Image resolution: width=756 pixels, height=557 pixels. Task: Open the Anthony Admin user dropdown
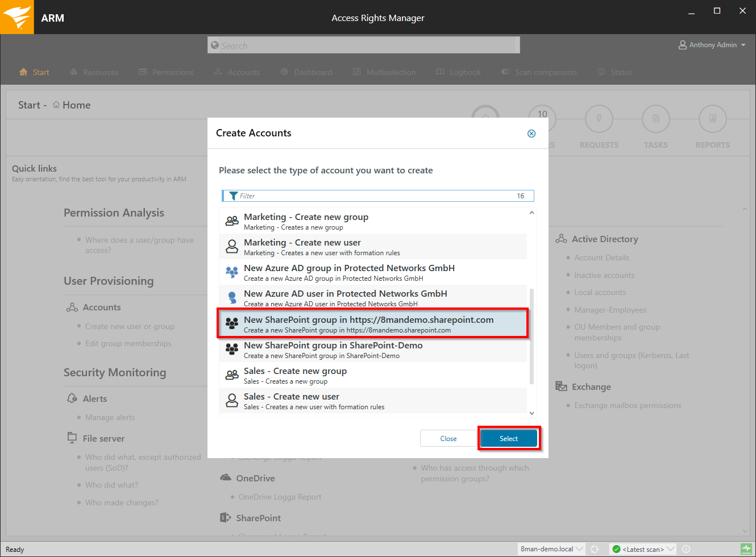(712, 45)
